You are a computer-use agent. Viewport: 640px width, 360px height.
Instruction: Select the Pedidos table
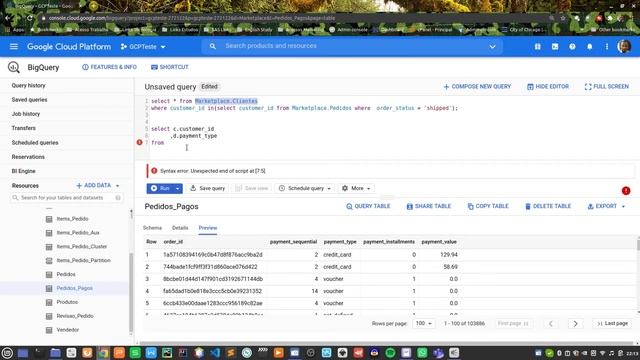(66, 274)
